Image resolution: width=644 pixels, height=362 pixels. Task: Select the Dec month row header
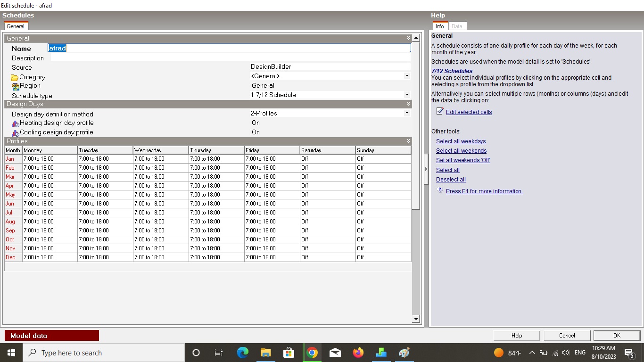13,257
